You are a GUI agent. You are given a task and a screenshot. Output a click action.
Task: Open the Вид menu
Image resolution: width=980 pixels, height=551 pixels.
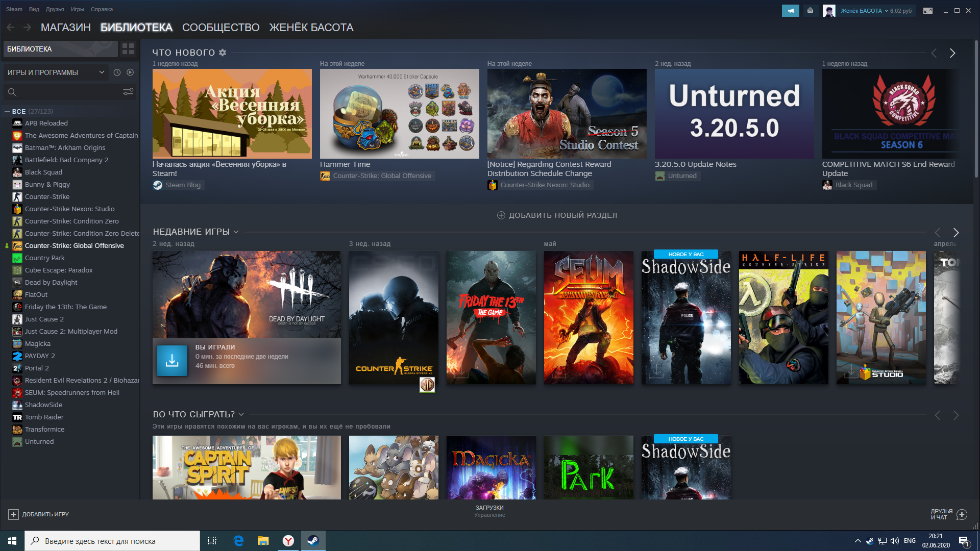point(34,9)
